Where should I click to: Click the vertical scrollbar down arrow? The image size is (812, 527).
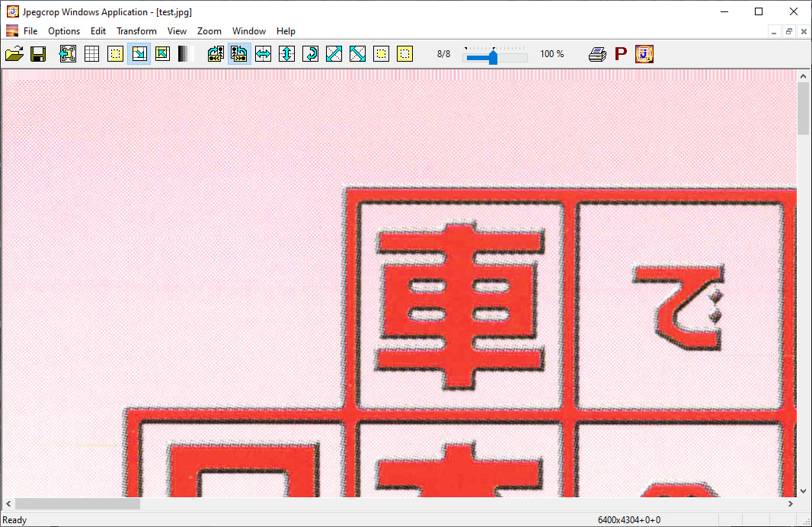[x=804, y=491]
